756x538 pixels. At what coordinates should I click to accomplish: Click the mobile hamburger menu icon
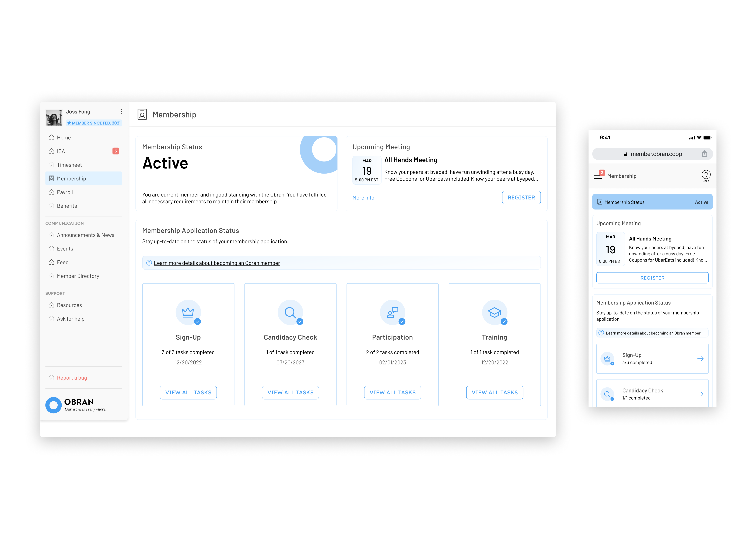click(x=598, y=176)
